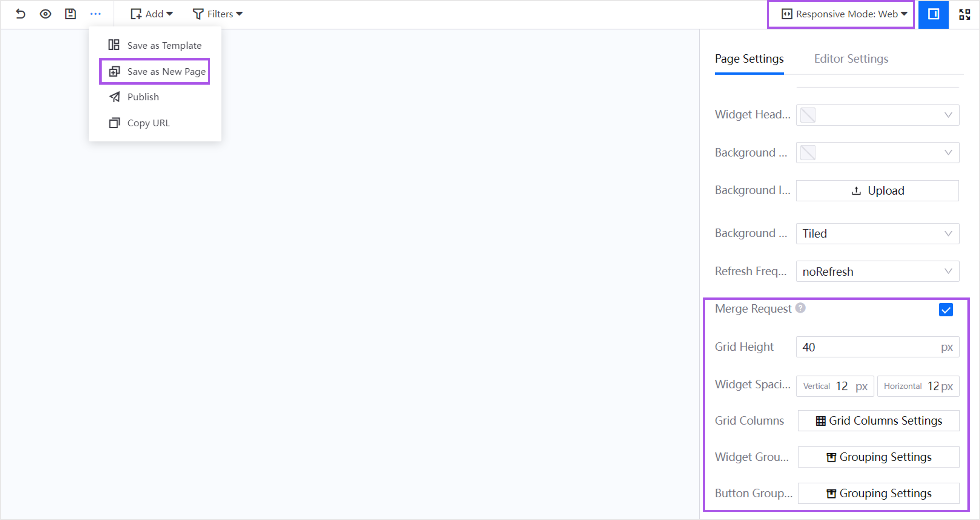Click the three-dots more options icon

pyautogui.click(x=95, y=14)
